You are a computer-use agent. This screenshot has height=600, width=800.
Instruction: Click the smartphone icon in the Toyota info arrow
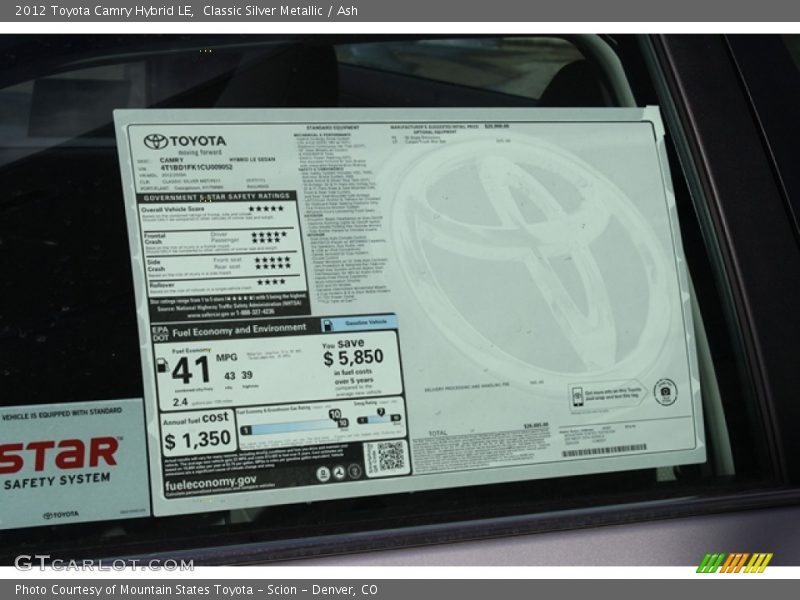click(x=577, y=394)
